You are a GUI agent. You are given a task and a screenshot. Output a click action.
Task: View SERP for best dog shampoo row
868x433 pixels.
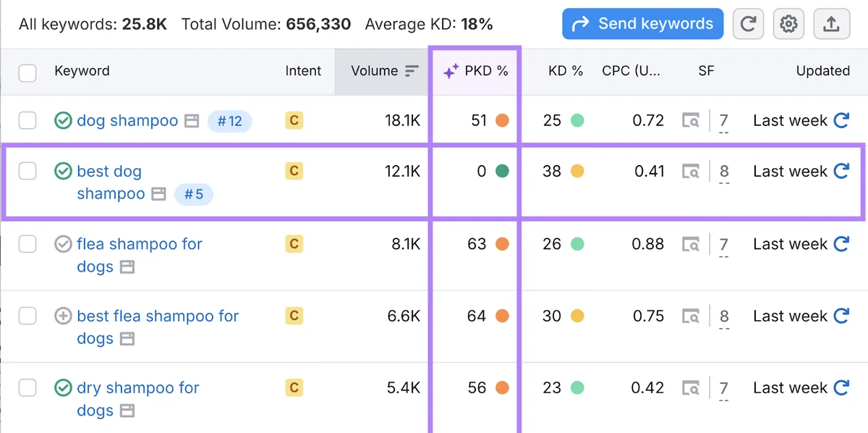tap(691, 172)
